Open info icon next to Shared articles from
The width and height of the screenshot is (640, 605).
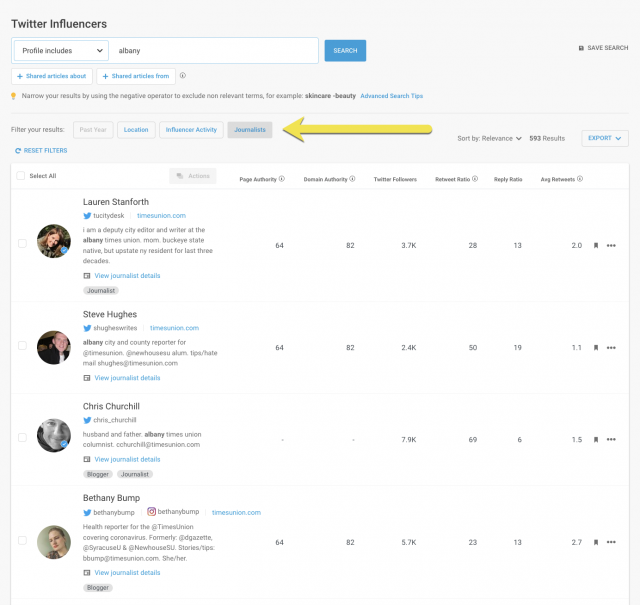point(183,76)
